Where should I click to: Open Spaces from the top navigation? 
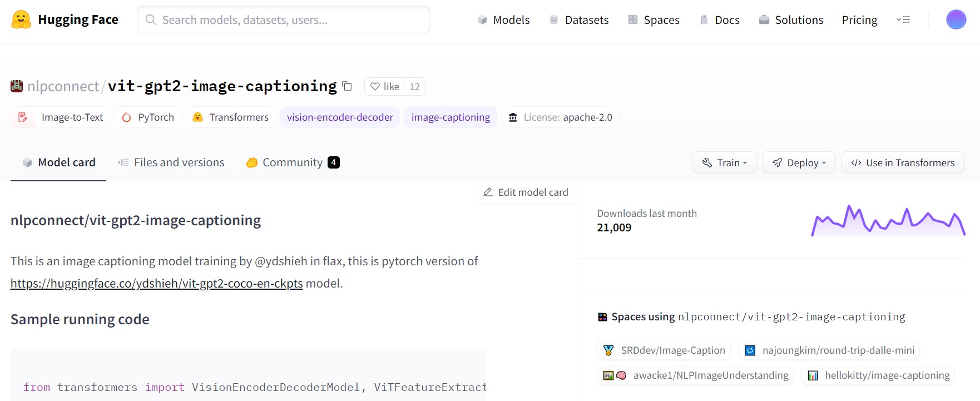click(x=654, y=20)
